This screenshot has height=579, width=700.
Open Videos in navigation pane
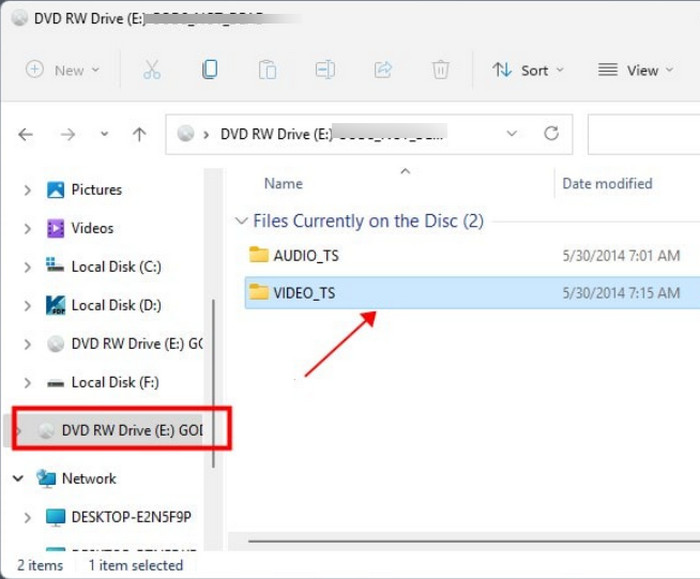click(92, 228)
